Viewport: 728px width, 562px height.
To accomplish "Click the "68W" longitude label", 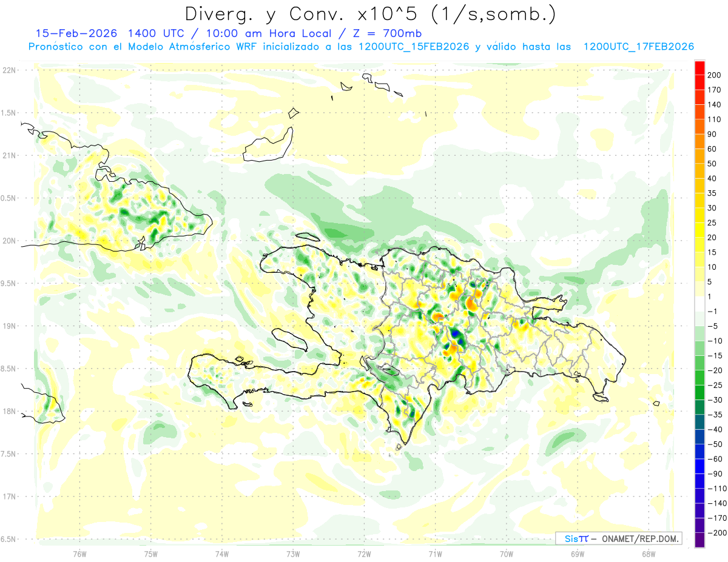I will pyautogui.click(x=649, y=553).
